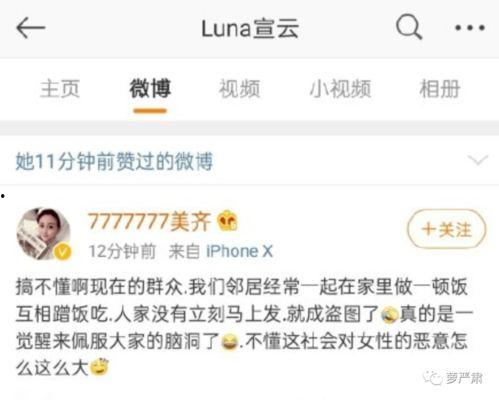This screenshot has height=400, width=499.
Task: Click the laughing emoji after 脑洞了
Action: click(230, 342)
